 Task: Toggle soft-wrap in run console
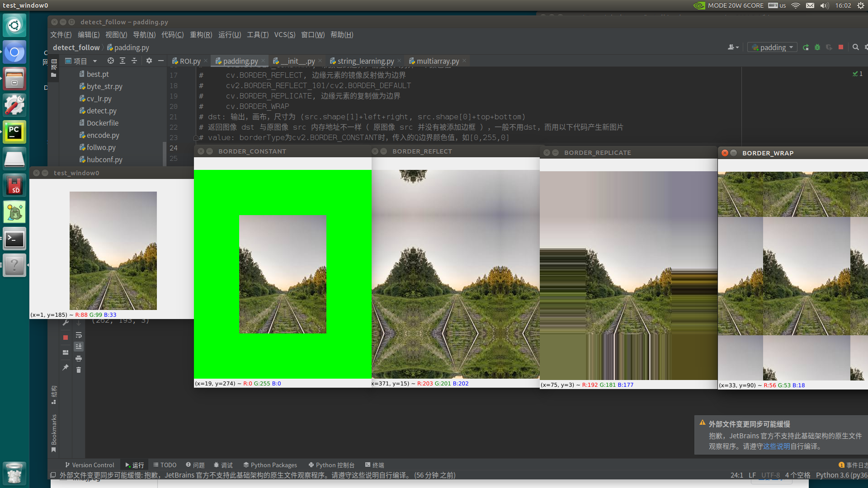coord(79,335)
